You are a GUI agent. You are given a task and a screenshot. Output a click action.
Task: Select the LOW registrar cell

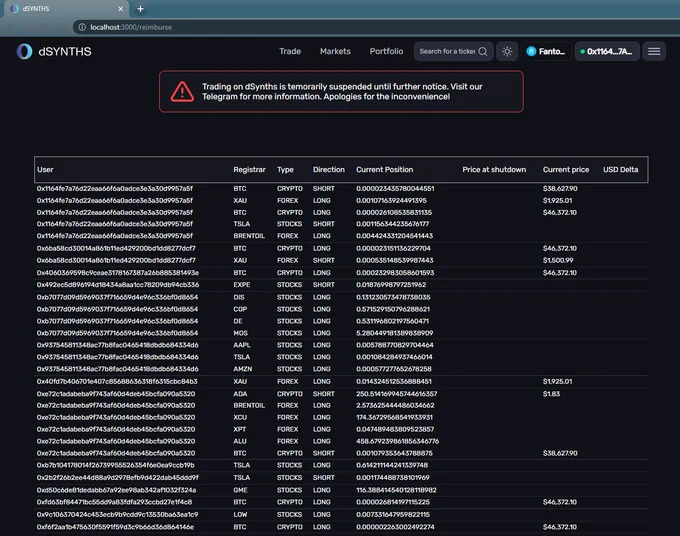pos(240,515)
